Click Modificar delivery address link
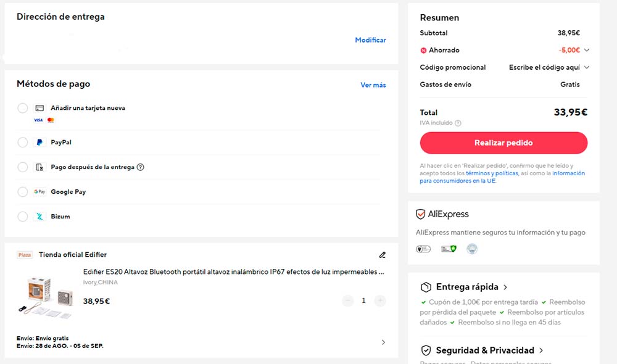 click(370, 39)
